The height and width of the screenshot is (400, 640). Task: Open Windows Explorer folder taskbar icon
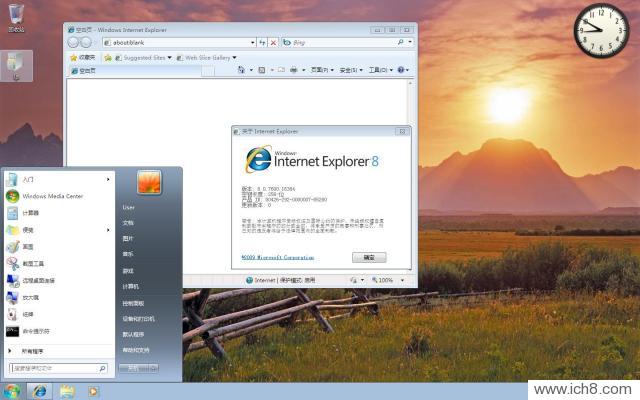click(67, 390)
